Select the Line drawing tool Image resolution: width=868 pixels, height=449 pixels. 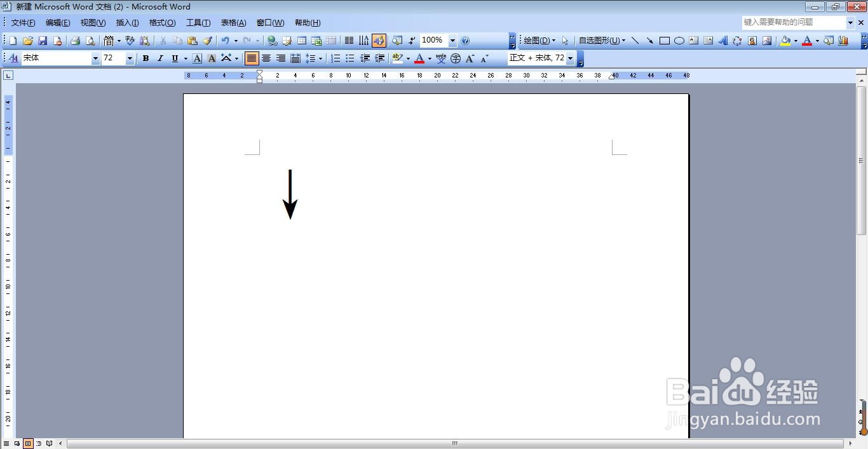635,41
